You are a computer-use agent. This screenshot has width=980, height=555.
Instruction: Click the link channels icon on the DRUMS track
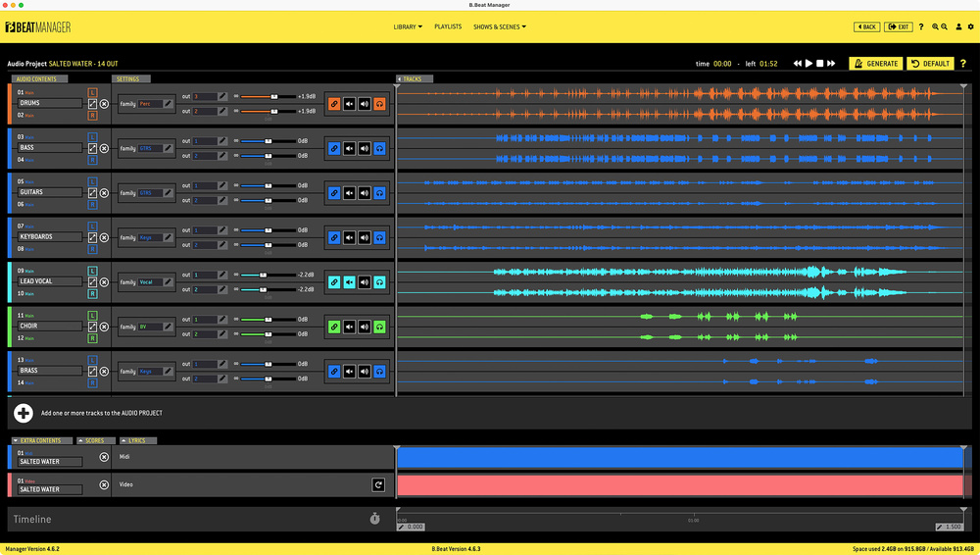coord(334,104)
